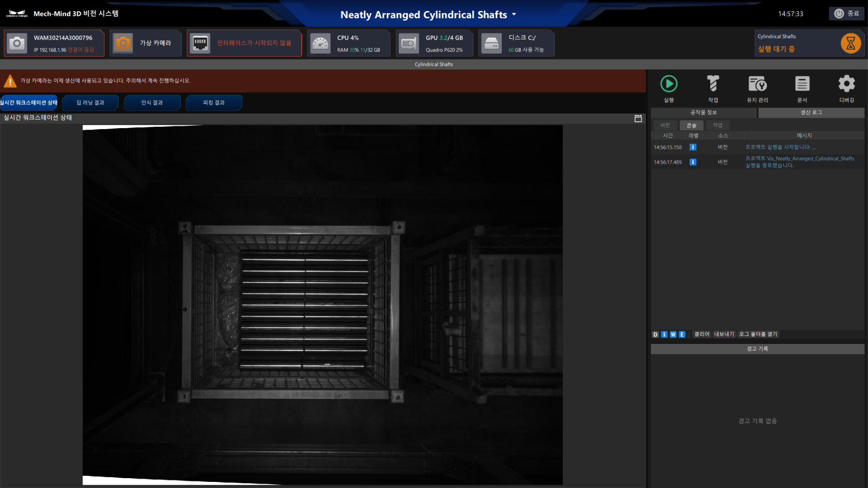The width and height of the screenshot is (868, 488).
Task: Click the '60 GB 사용 가능' disk text
Action: (526, 50)
